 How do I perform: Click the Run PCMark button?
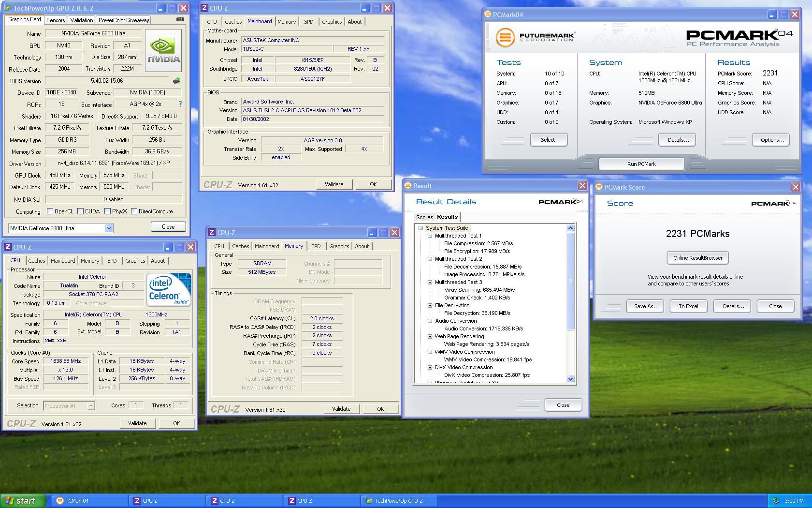click(x=641, y=164)
